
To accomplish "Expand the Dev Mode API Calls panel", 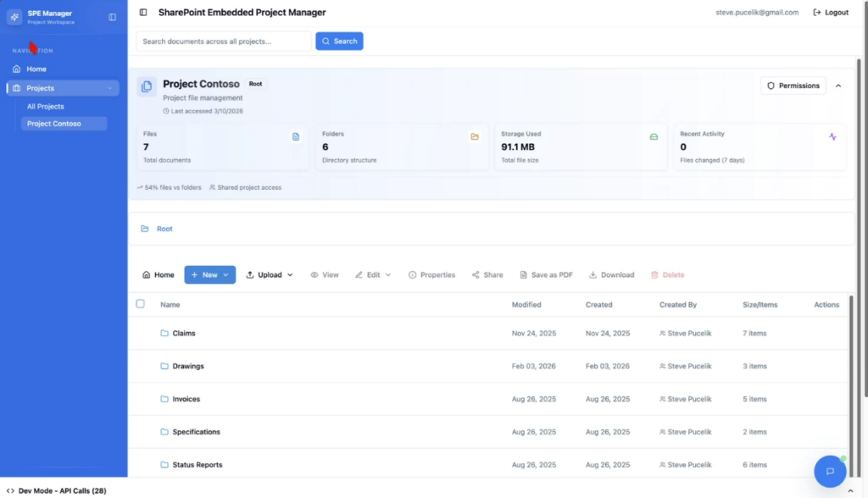I will pyautogui.click(x=849, y=491).
